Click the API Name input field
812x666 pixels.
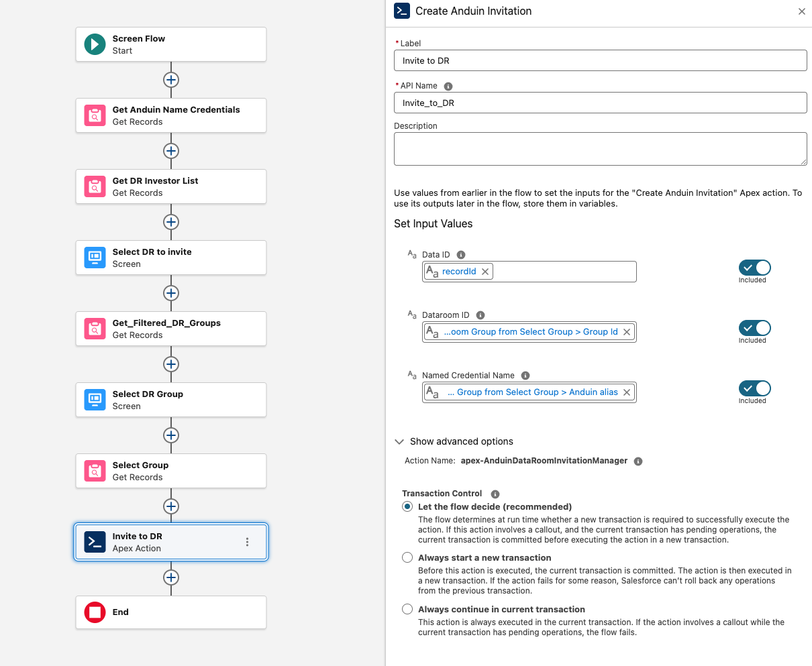click(x=601, y=103)
